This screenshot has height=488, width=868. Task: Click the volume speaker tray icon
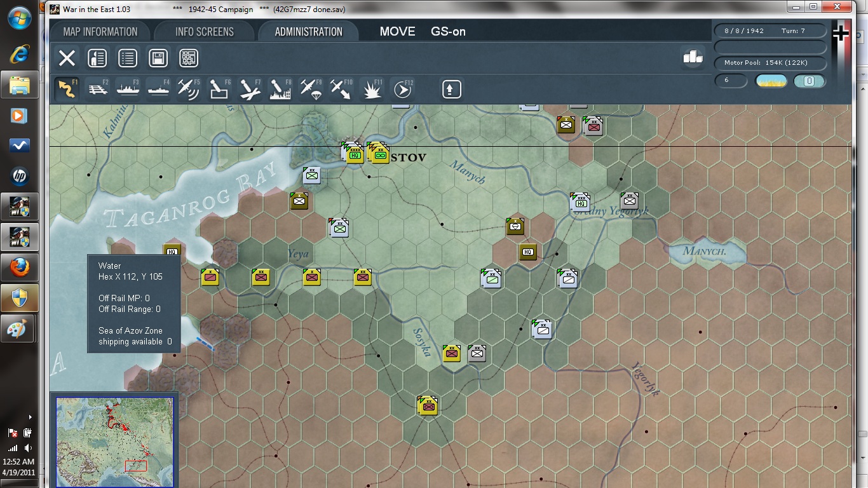coord(27,447)
